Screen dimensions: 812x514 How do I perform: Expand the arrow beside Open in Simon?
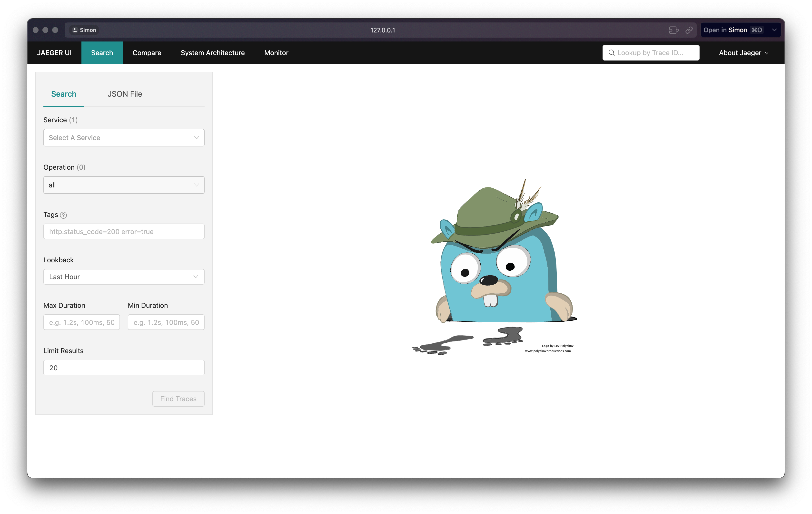(x=774, y=30)
